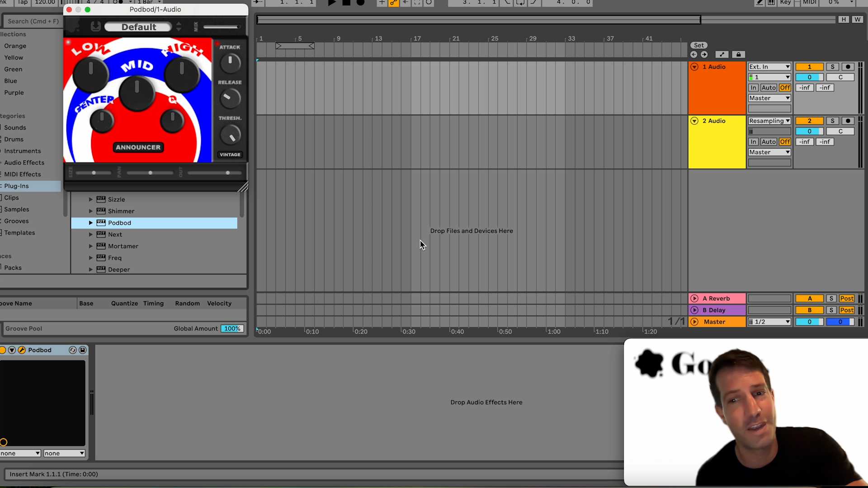Toggle Post on A Reverb return
The height and width of the screenshot is (488, 868).
pyautogui.click(x=847, y=299)
